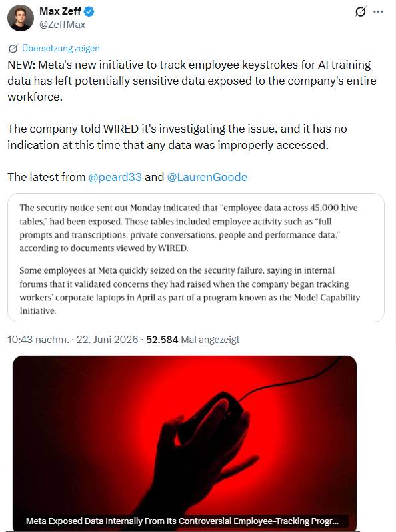
Task: Click the first paragraph about 45,000 hive tables
Action: click(189, 228)
